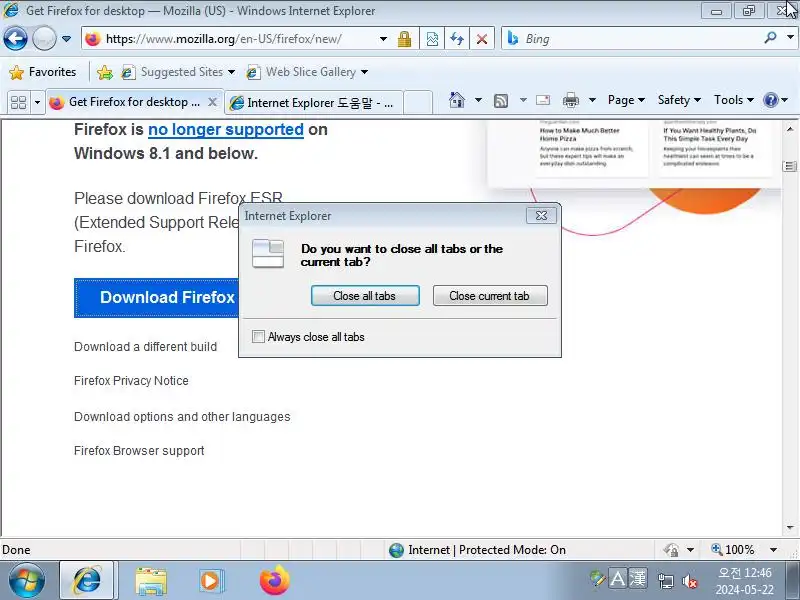
Task: Refresh the page with the Refresh icon
Action: [x=457, y=39]
